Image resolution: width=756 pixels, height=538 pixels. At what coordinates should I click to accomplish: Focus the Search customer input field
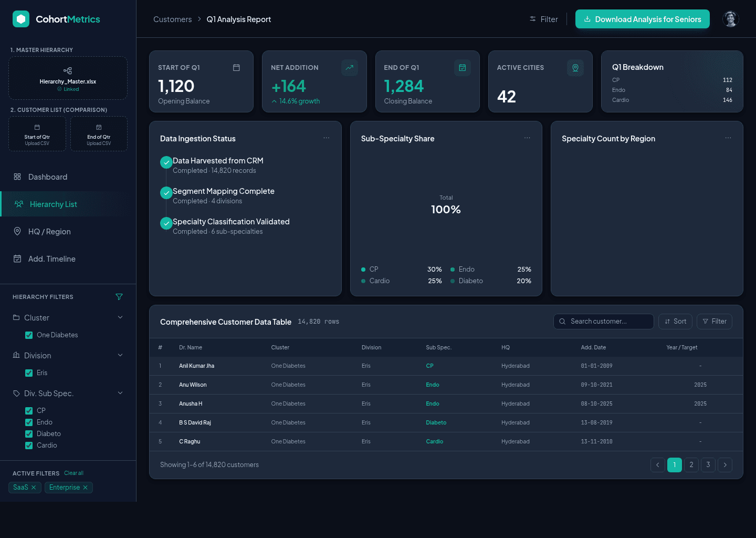604,322
